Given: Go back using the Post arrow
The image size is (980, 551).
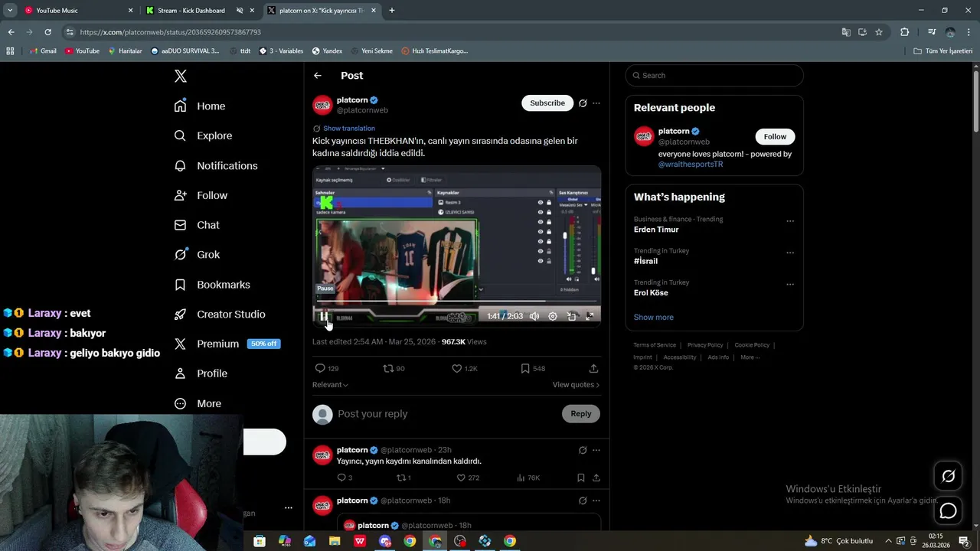Looking at the screenshot, I should point(318,76).
